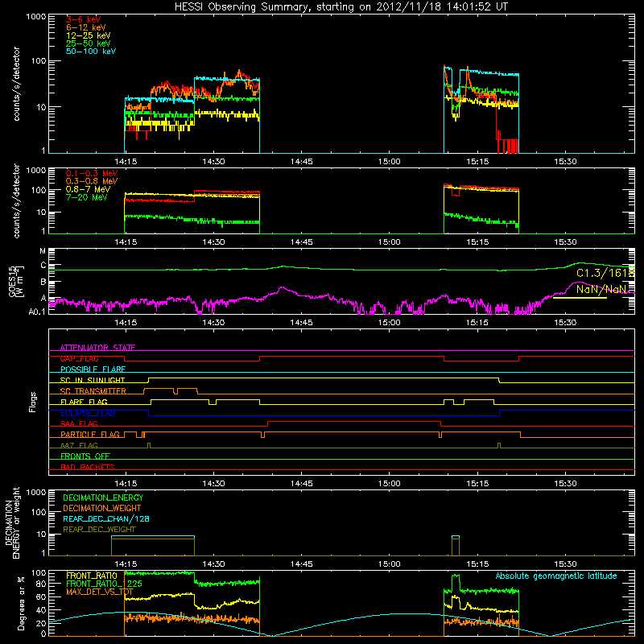Select the 12-25 keV legend label
The width and height of the screenshot is (644, 644).
pyautogui.click(x=89, y=35)
